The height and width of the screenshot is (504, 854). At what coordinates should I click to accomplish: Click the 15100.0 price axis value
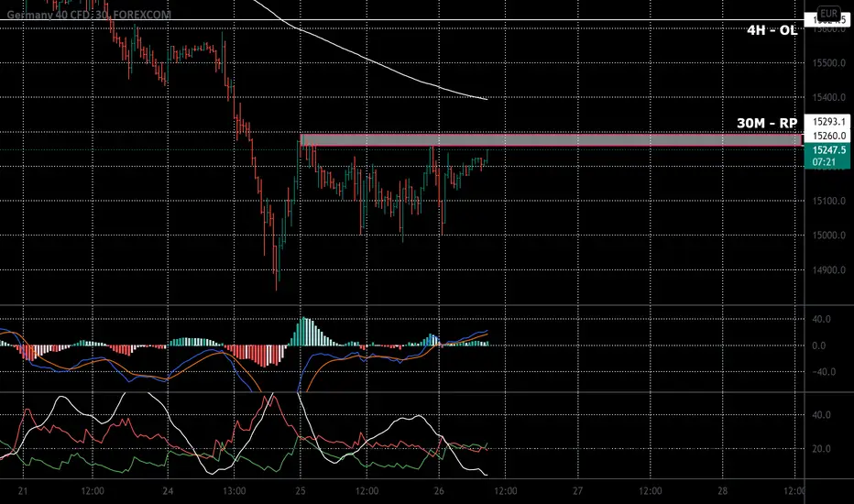(x=829, y=201)
